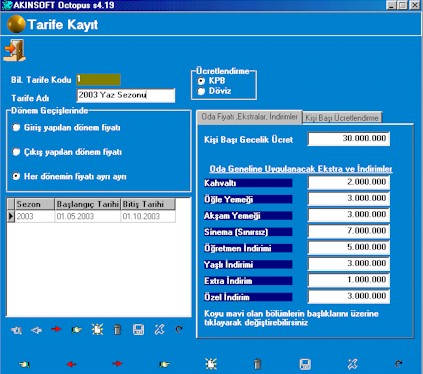Click the bottom toolbar floppy disk save icon
The image size is (423, 374).
[305, 364]
